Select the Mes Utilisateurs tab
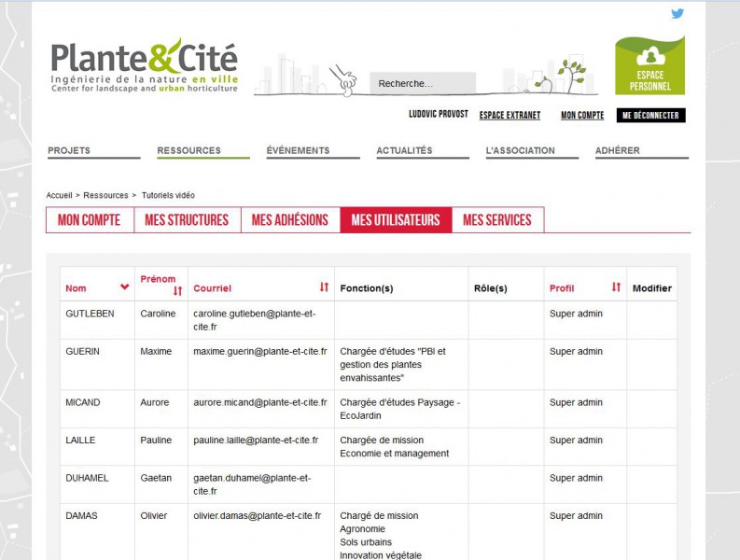 396,220
